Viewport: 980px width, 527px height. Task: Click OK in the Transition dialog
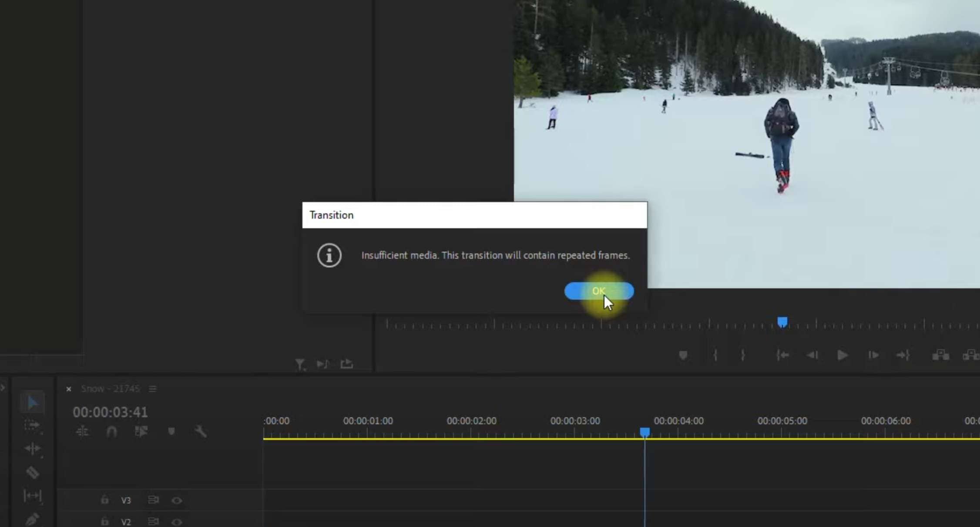click(599, 291)
